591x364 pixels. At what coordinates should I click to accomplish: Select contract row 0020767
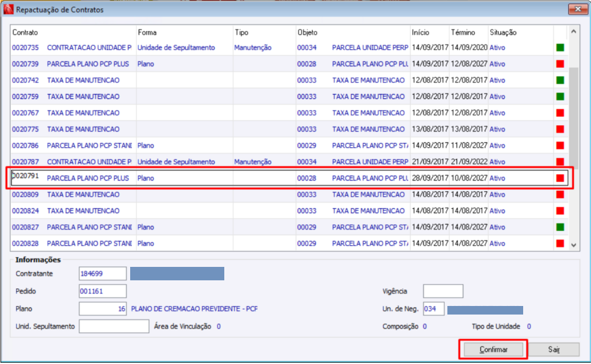(x=289, y=112)
